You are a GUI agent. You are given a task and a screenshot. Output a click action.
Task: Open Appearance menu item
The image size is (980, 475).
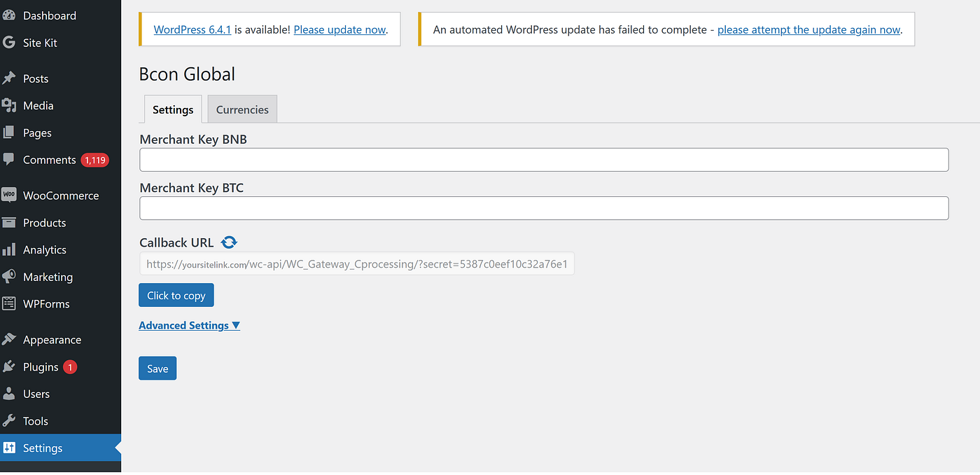tap(52, 340)
